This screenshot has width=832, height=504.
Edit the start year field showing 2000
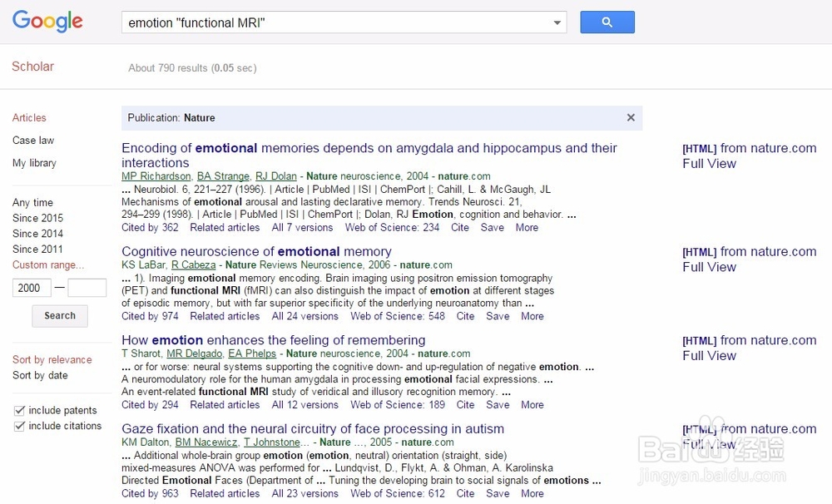32,288
